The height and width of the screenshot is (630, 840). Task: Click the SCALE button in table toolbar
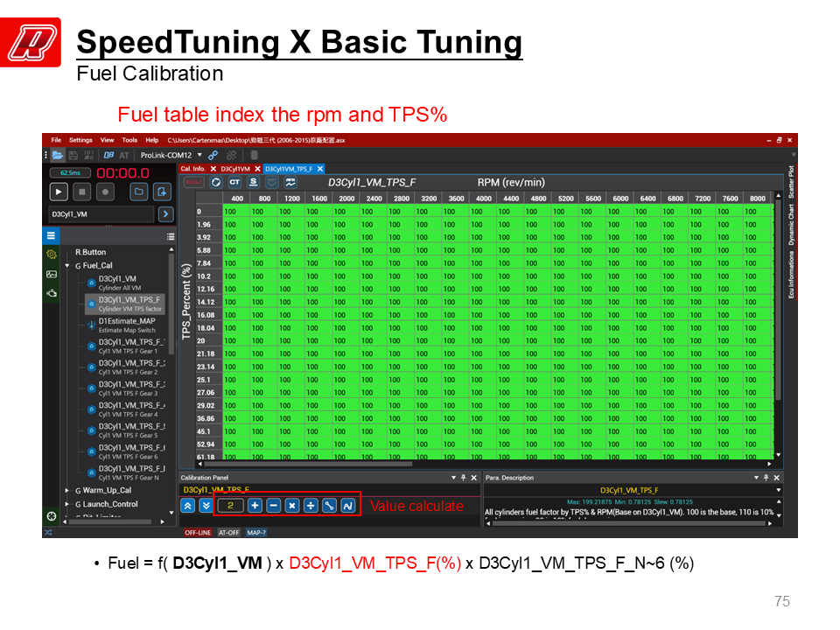(194, 182)
